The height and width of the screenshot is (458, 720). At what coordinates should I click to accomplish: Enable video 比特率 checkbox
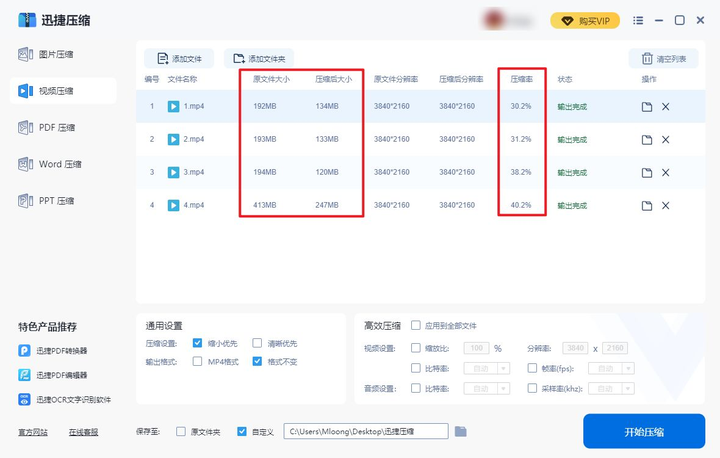(416, 368)
